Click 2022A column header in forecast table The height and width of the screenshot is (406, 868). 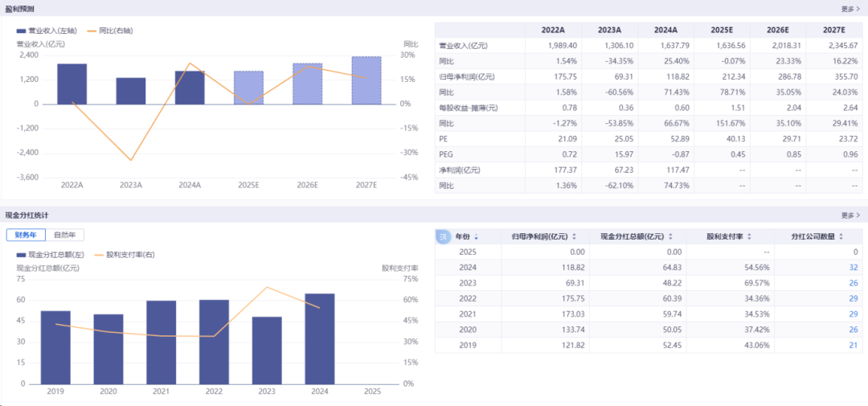(553, 31)
